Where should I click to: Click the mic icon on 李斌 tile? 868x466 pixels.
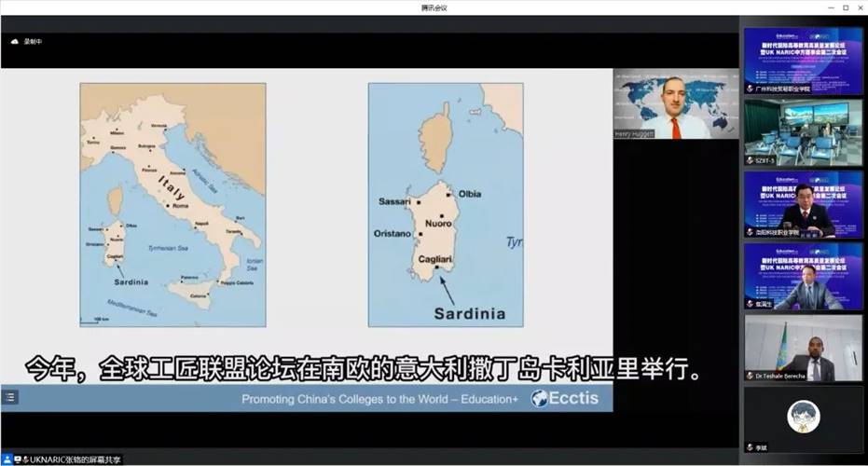coord(750,448)
